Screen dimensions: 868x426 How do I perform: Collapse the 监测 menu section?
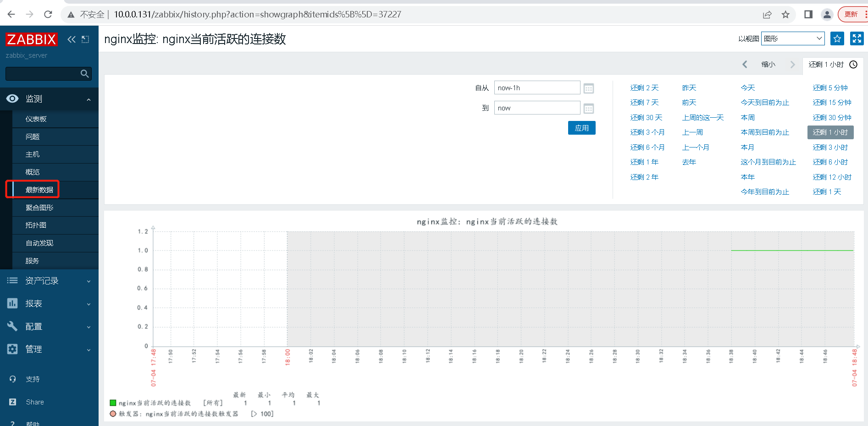(88, 99)
